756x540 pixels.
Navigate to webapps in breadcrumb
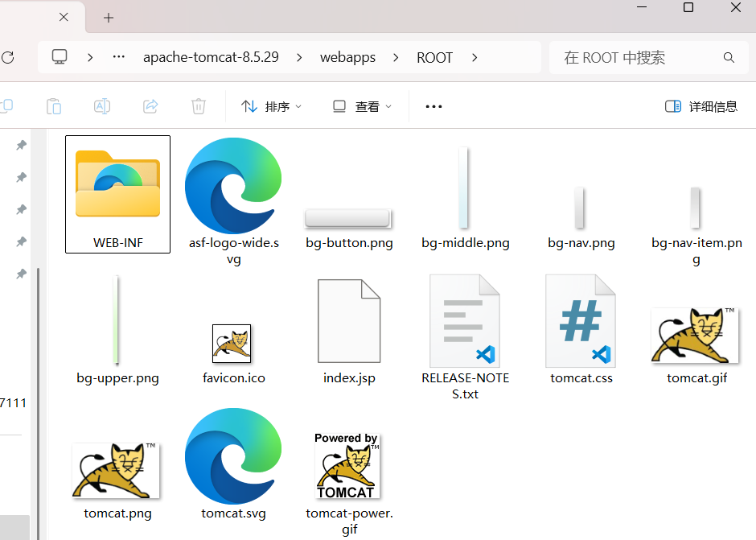[347, 57]
